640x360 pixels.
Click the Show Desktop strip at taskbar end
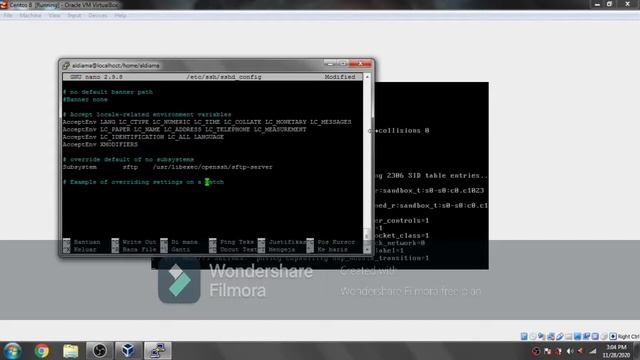click(637, 351)
